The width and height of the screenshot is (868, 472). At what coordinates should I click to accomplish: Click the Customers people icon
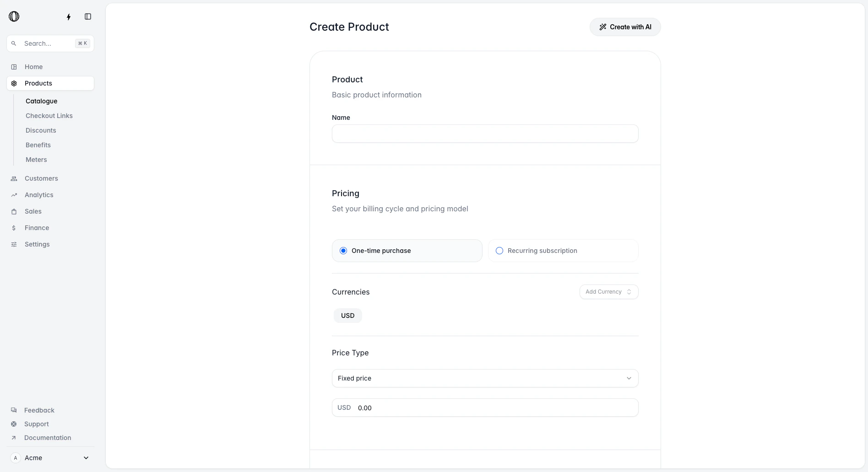coord(14,178)
